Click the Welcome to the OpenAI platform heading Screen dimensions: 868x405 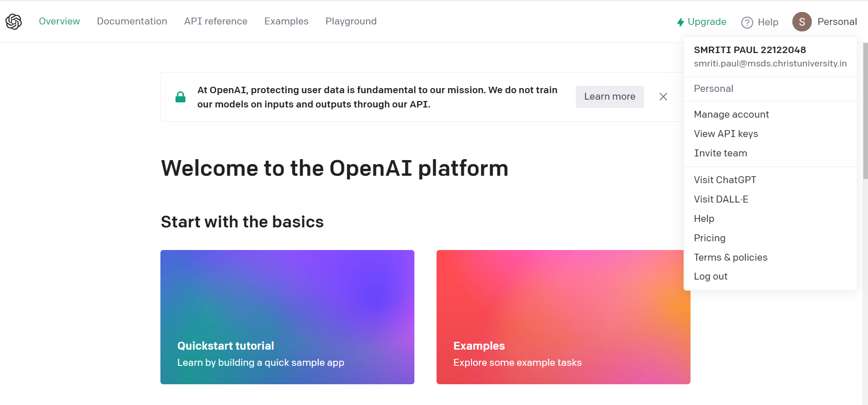tap(335, 168)
